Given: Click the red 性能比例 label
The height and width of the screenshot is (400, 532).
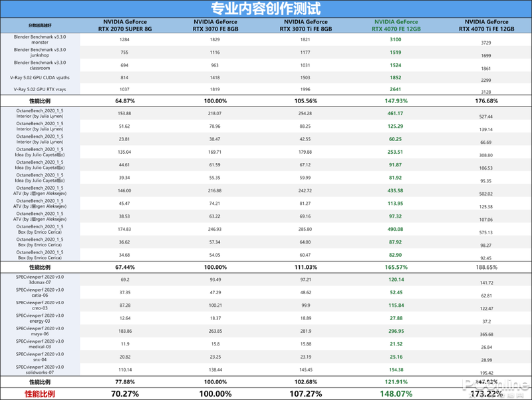Looking at the screenshot, I should (x=40, y=394).
